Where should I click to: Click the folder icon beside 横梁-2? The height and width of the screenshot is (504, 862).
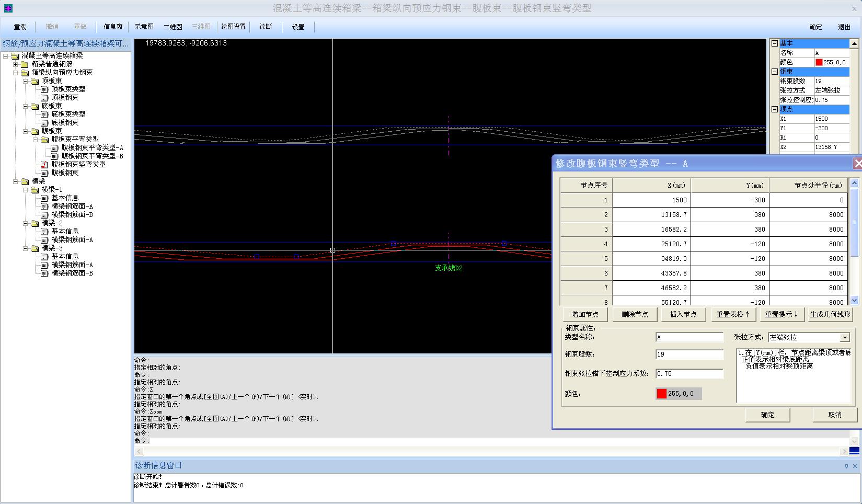click(35, 223)
